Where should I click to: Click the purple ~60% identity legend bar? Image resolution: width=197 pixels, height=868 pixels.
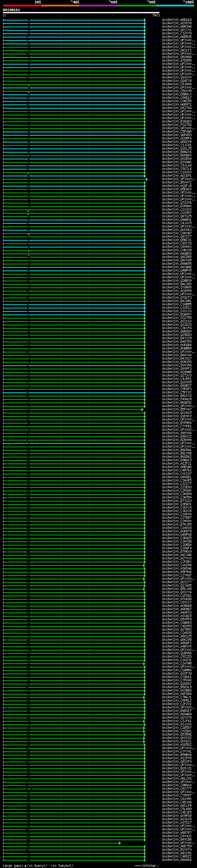pyautogui.click(x=98, y=6)
